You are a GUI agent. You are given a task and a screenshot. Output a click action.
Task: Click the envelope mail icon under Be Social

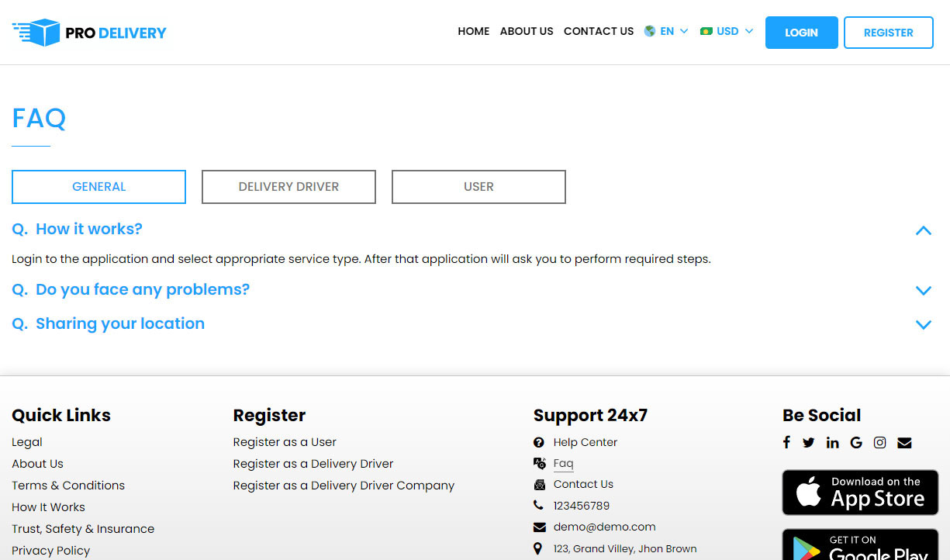pos(904,442)
